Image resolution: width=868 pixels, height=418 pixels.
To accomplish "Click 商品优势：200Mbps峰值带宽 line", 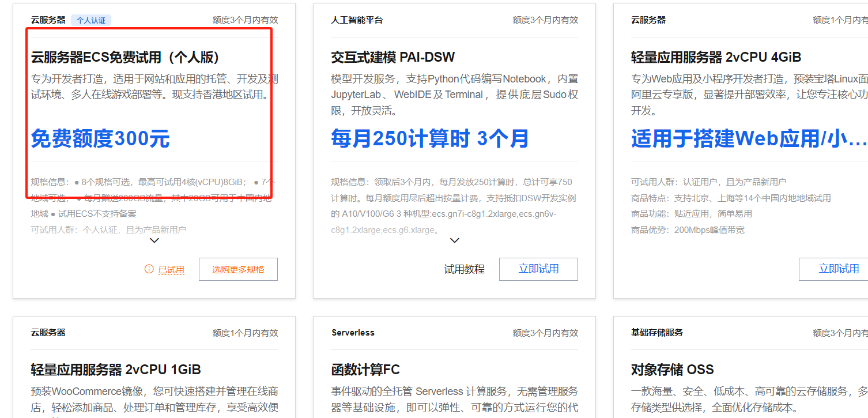I will point(688,230).
